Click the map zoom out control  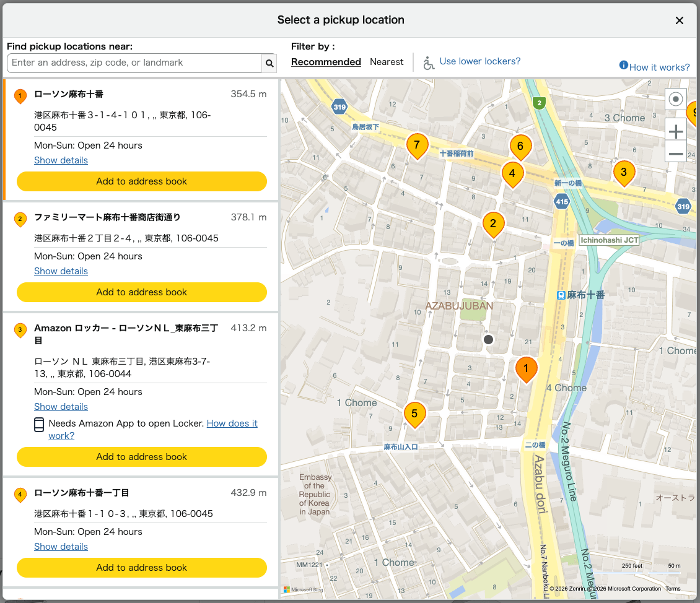[x=675, y=152]
